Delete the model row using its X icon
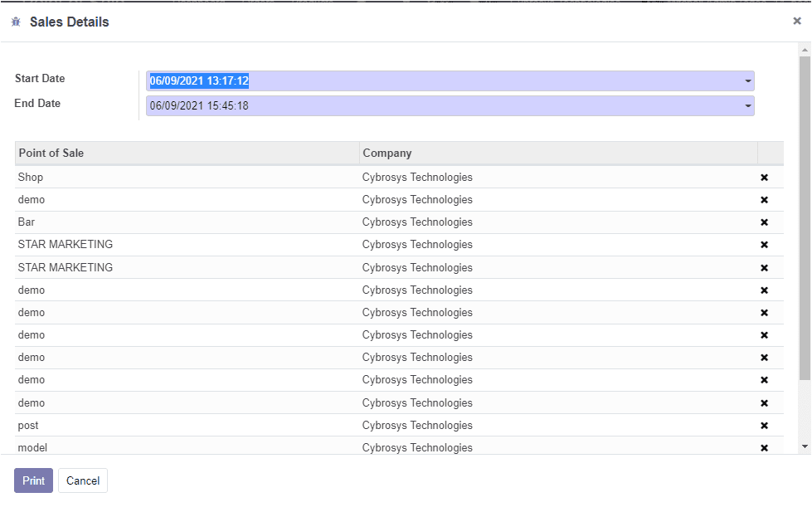The height and width of the screenshot is (512, 812). [764, 448]
